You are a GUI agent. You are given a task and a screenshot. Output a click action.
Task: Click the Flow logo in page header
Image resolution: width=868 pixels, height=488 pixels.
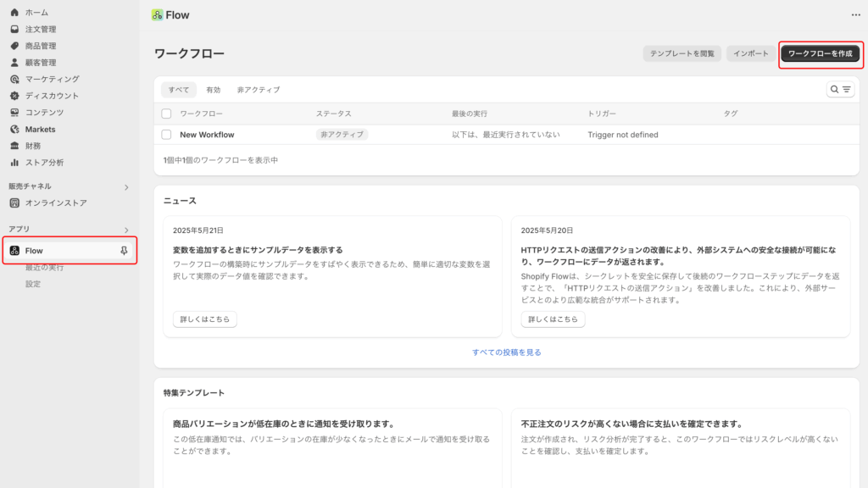click(x=157, y=15)
